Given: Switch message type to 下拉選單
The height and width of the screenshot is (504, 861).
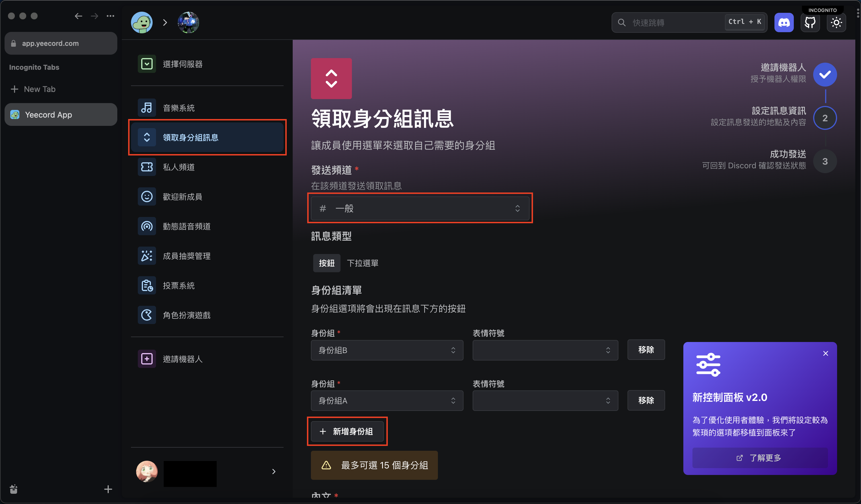Looking at the screenshot, I should (362, 263).
